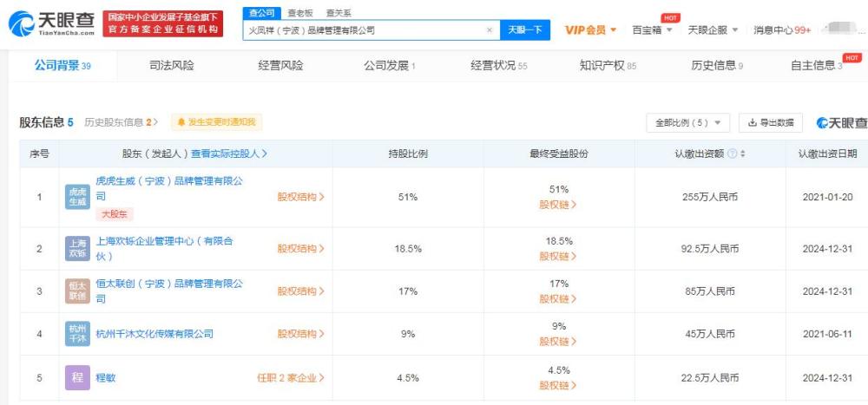Click the 虎虎生威 shareholder avatar icon
The width and height of the screenshot is (868, 405).
point(77,197)
